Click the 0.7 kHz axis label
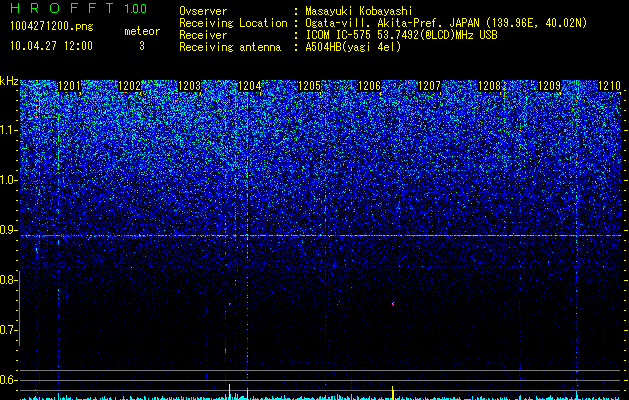Image resolution: width=629 pixels, height=400 pixels. coord(8,330)
